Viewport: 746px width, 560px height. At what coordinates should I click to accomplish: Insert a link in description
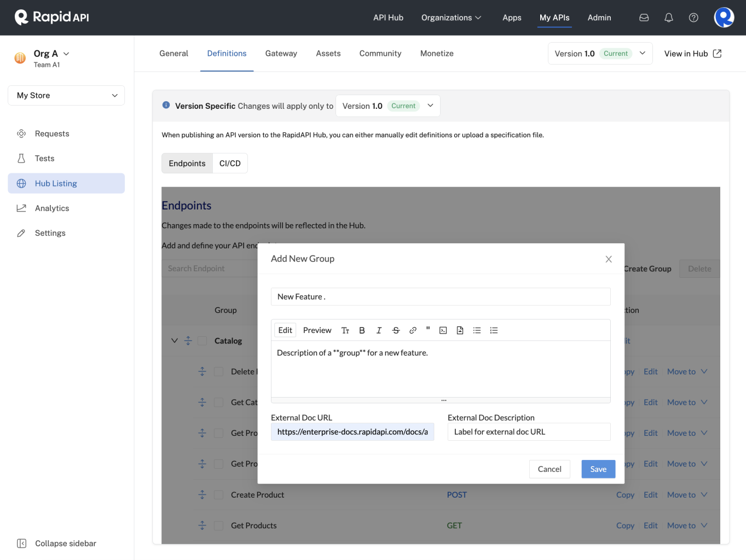point(413,330)
